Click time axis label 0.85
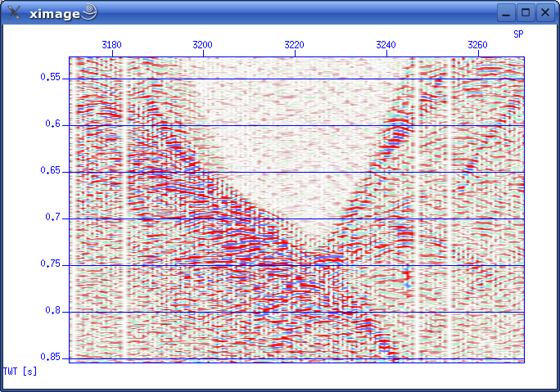Image resolution: width=560 pixels, height=392 pixels. [51, 357]
